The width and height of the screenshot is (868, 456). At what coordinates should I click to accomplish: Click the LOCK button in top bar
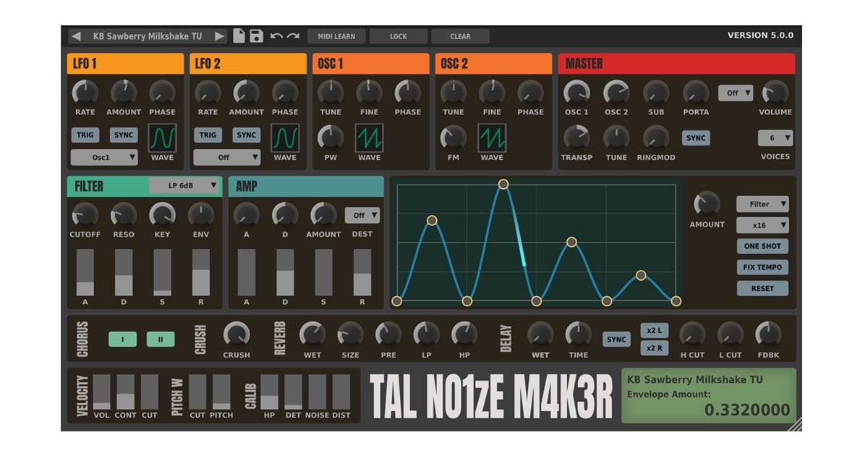[399, 36]
